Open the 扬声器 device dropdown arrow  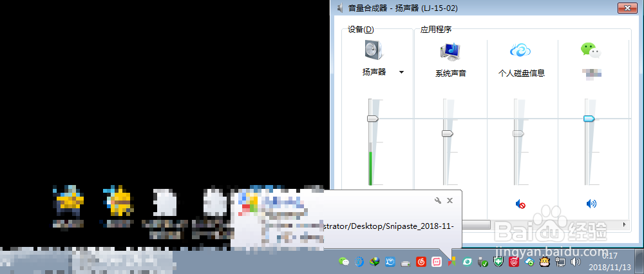pos(401,72)
